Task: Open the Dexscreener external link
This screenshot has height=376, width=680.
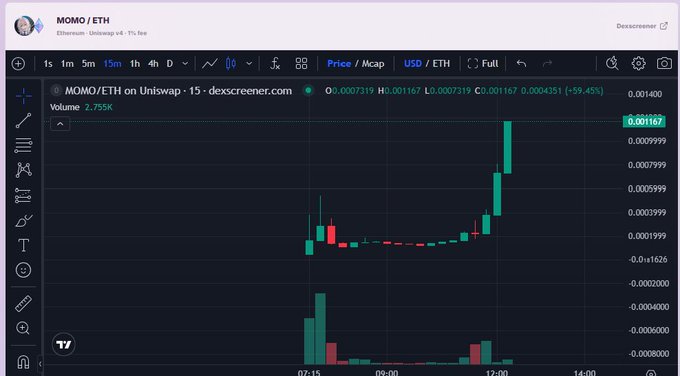Action: [642, 26]
